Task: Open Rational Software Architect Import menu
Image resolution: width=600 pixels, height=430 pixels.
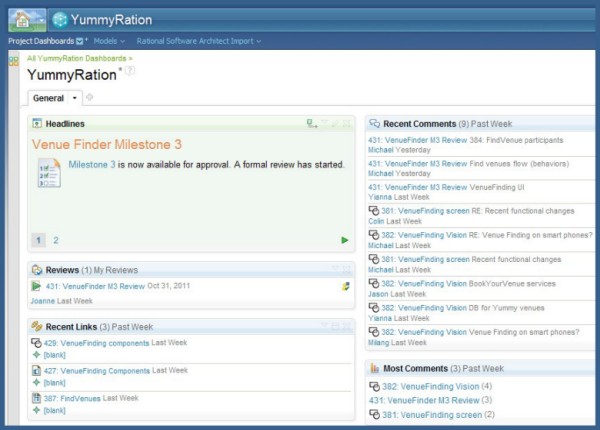Action: coord(199,41)
